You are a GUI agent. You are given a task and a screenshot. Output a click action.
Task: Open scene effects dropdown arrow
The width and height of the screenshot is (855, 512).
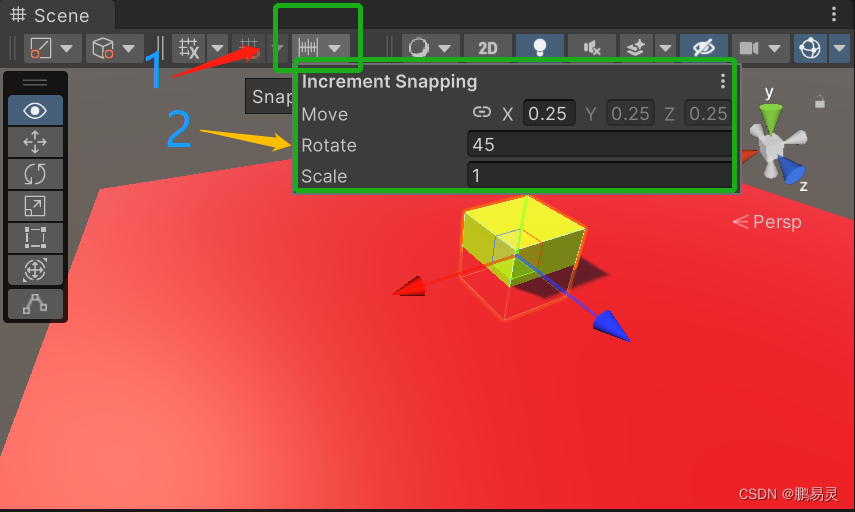pos(665,49)
